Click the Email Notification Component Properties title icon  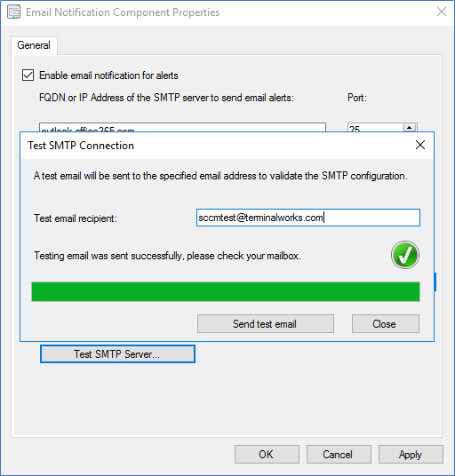[13, 12]
